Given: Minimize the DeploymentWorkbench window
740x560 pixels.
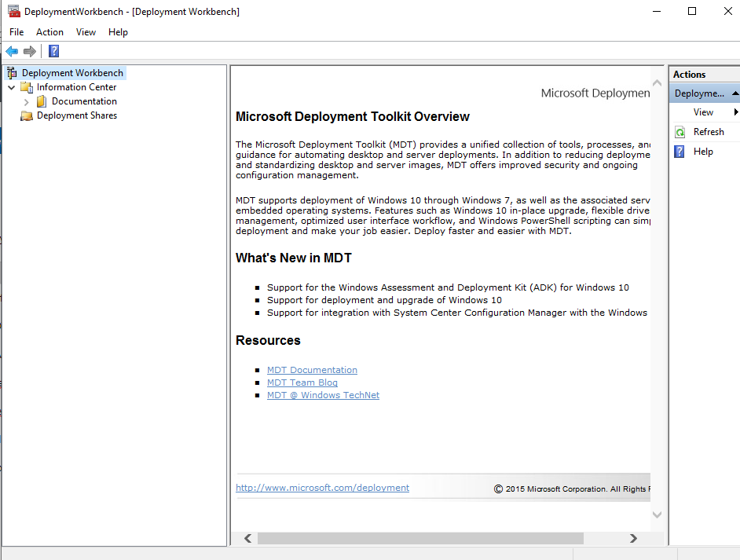Looking at the screenshot, I should coord(657,11).
